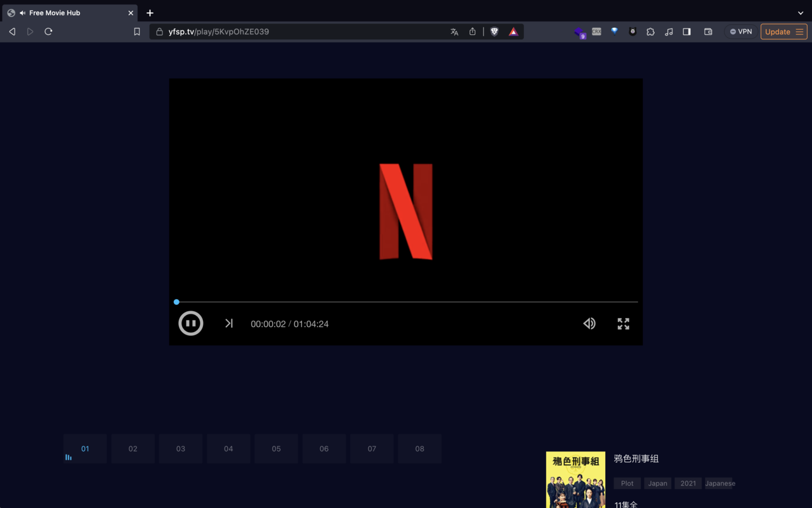Mute the player volume speaker icon

[x=589, y=323]
